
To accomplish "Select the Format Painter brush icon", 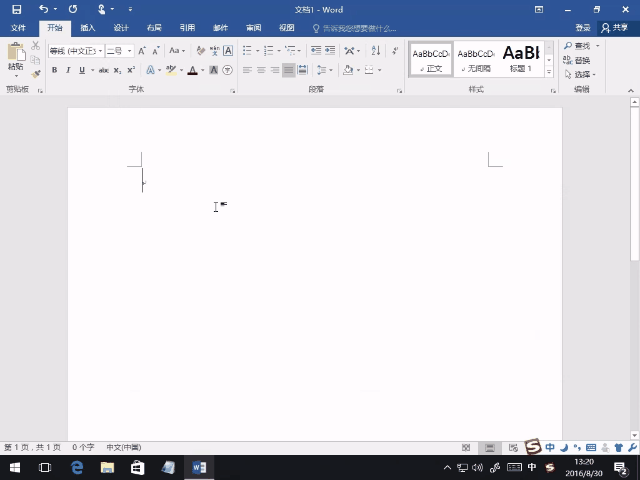I will tap(36, 73).
